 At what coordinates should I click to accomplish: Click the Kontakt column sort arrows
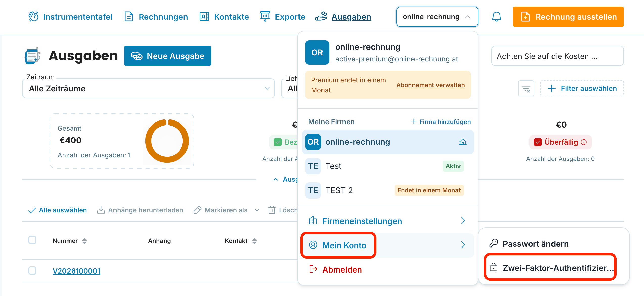click(x=254, y=241)
